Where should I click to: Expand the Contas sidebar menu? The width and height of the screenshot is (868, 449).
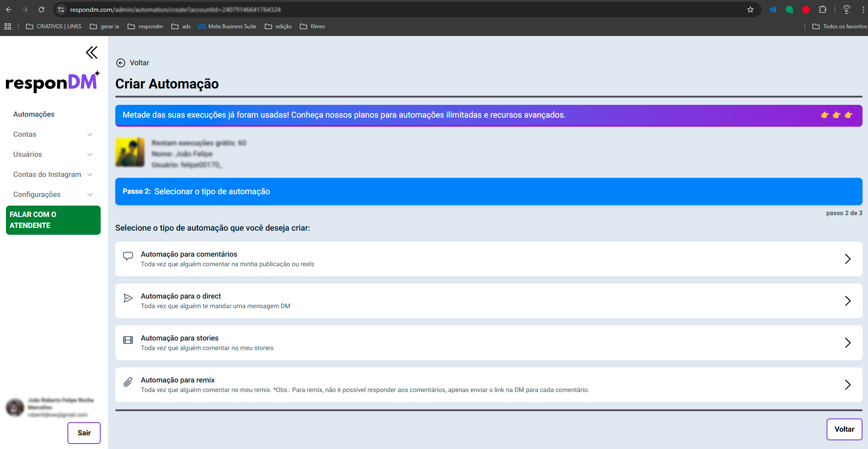click(53, 134)
